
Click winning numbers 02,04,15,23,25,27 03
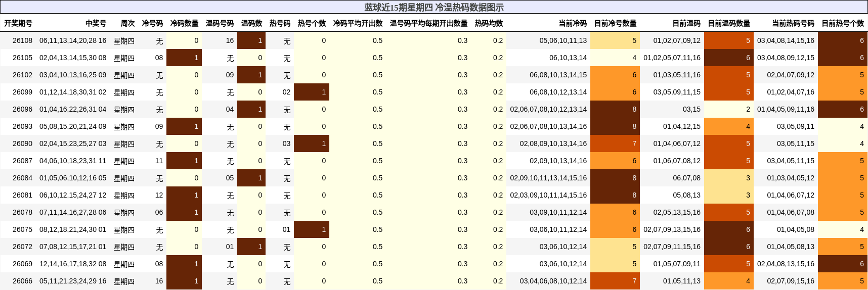click(x=73, y=143)
